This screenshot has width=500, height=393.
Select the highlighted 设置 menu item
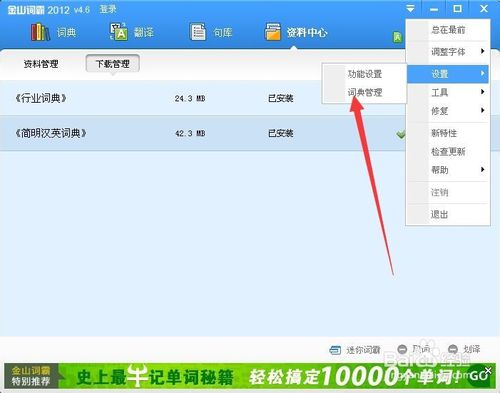click(x=448, y=74)
